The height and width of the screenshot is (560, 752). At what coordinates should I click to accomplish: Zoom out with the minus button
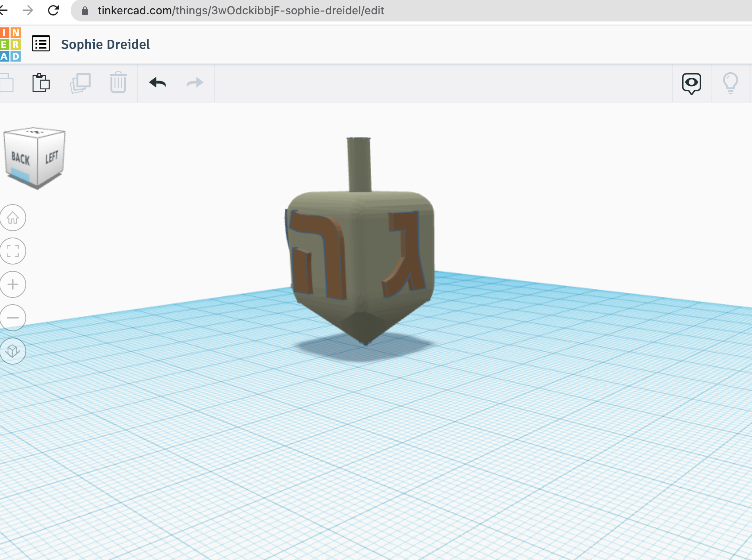pos(13,318)
